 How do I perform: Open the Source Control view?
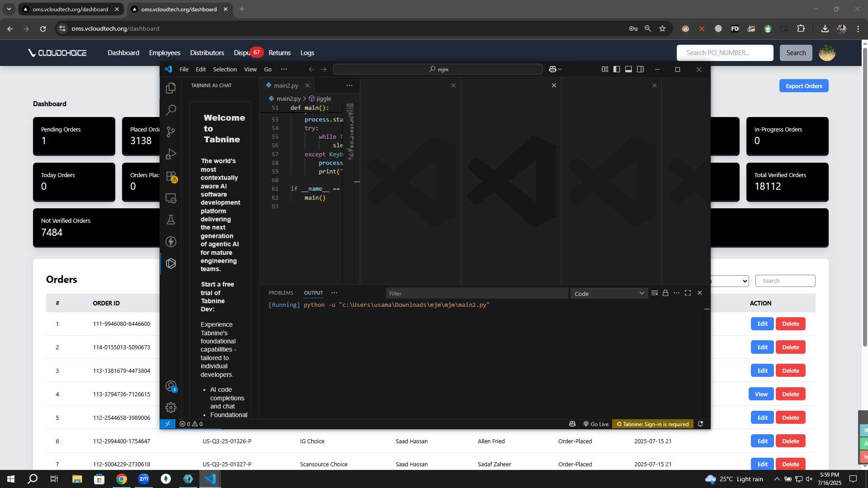tap(171, 132)
